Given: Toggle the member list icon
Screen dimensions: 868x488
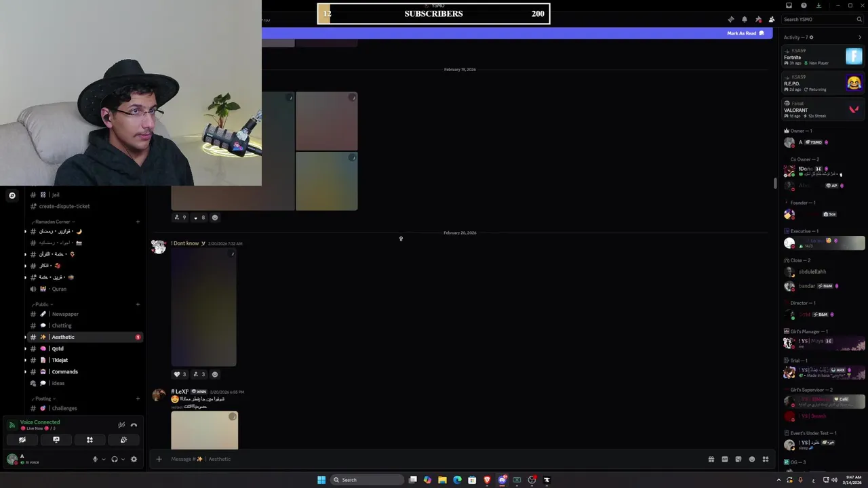Looking at the screenshot, I should [x=772, y=20].
